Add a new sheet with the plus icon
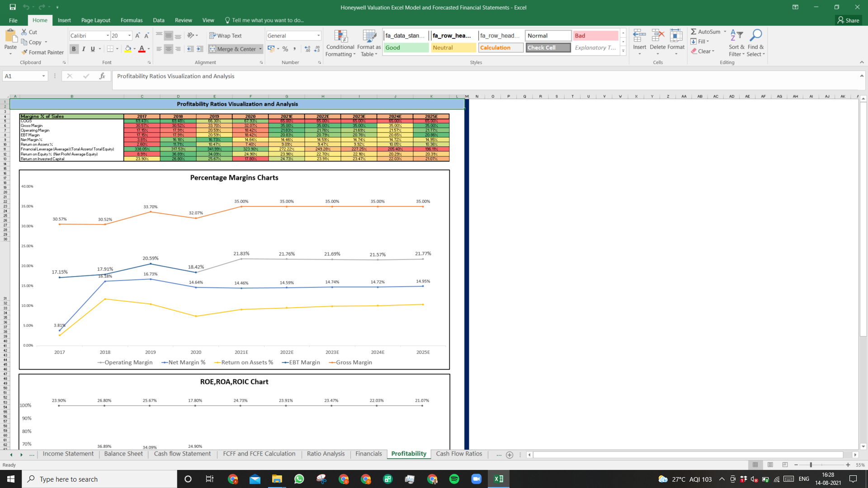The image size is (868, 488). [509, 455]
